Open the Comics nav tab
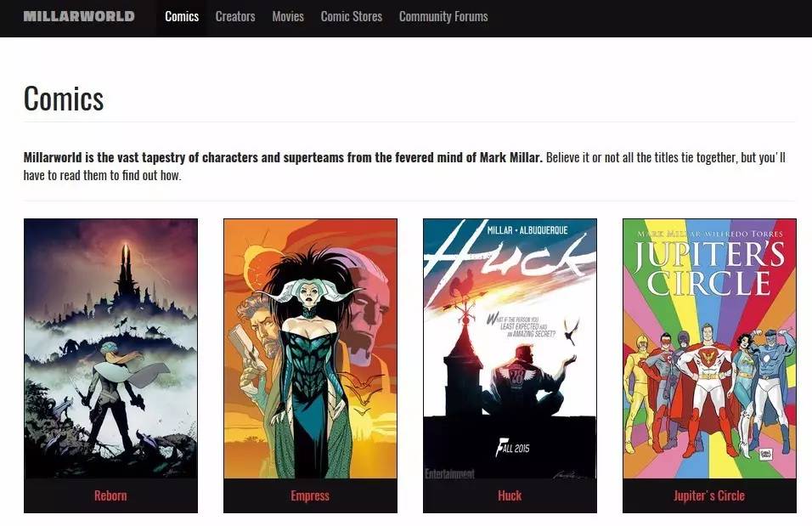Screen dimensions: 812x526 [182, 17]
